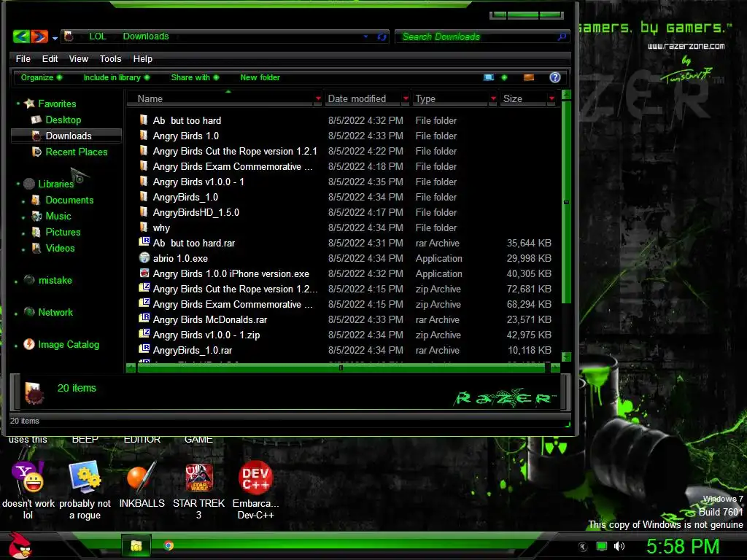Select Image Catalog in sidebar

point(69,344)
